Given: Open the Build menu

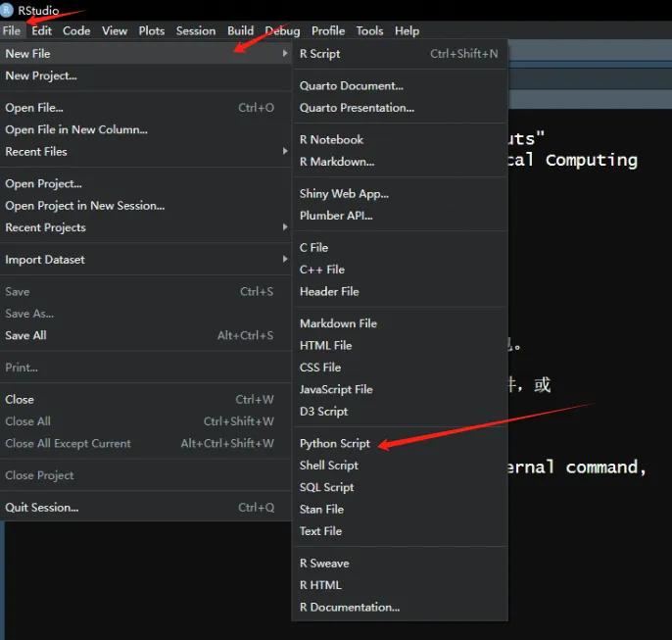Looking at the screenshot, I should [240, 30].
